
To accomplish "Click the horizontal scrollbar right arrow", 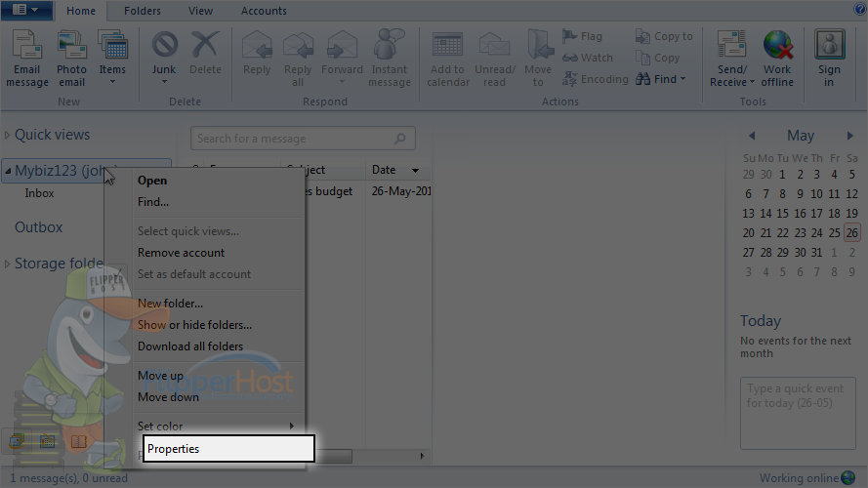I will pyautogui.click(x=422, y=456).
